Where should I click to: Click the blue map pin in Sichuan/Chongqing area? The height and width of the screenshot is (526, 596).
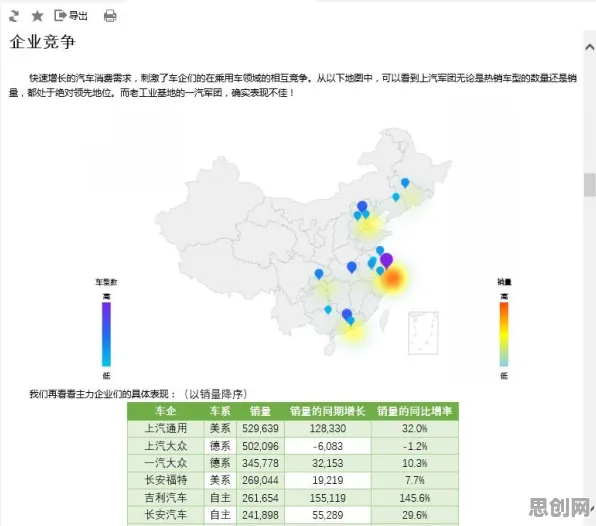tap(319, 274)
